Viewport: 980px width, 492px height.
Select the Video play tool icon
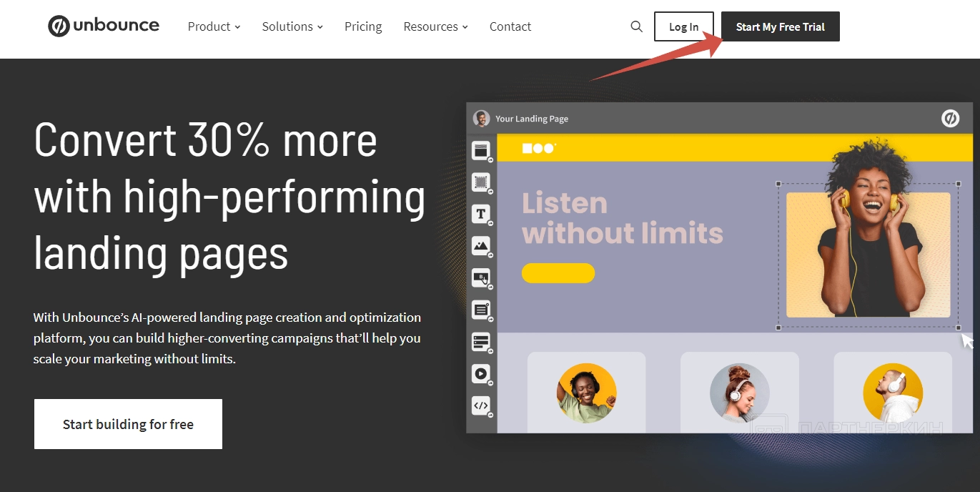481,373
